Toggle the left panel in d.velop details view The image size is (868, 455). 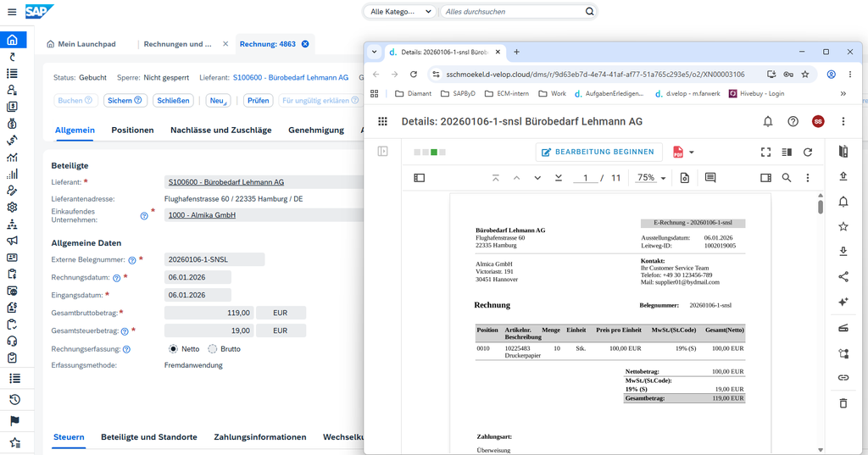pyautogui.click(x=382, y=151)
